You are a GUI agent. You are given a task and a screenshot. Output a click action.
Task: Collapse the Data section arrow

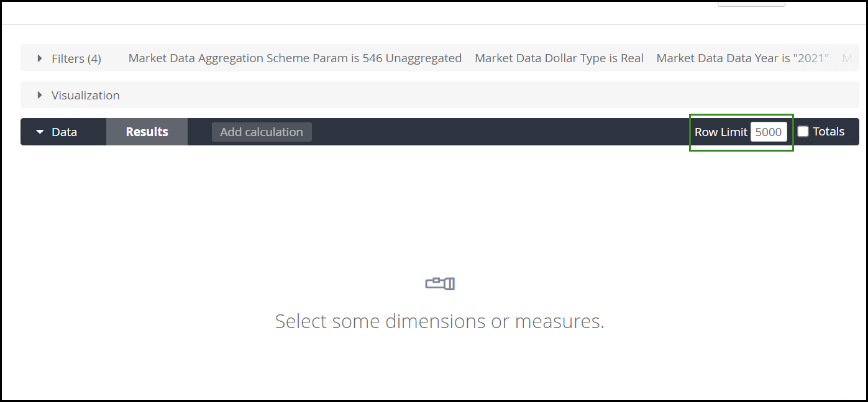pos(40,132)
